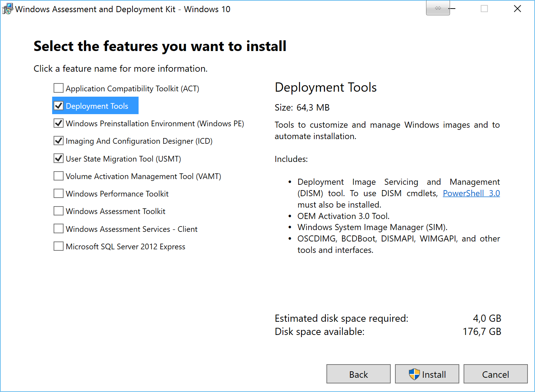Enable Volume Activation Management Tool checkbox

[59, 176]
